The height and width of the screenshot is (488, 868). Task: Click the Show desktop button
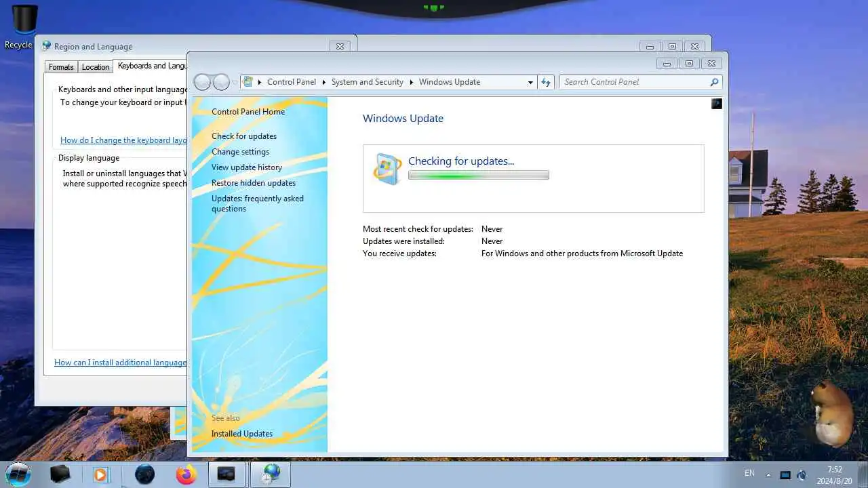pyautogui.click(x=863, y=474)
